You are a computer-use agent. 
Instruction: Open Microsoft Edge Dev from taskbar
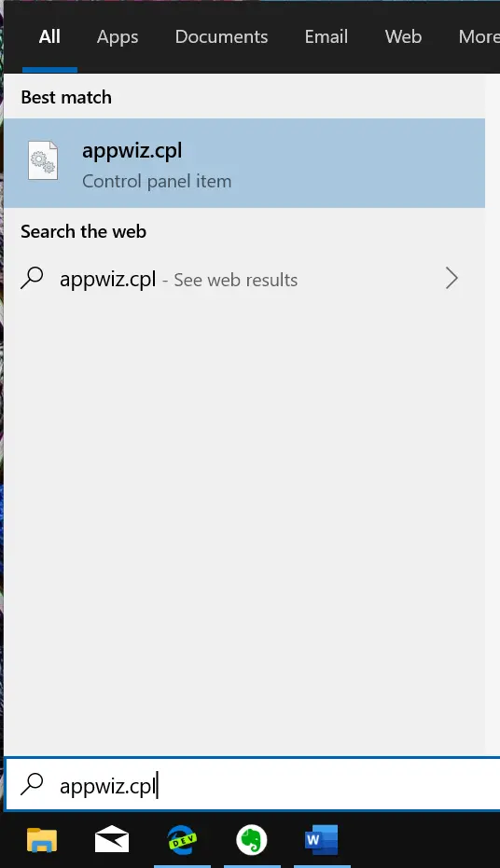[182, 839]
